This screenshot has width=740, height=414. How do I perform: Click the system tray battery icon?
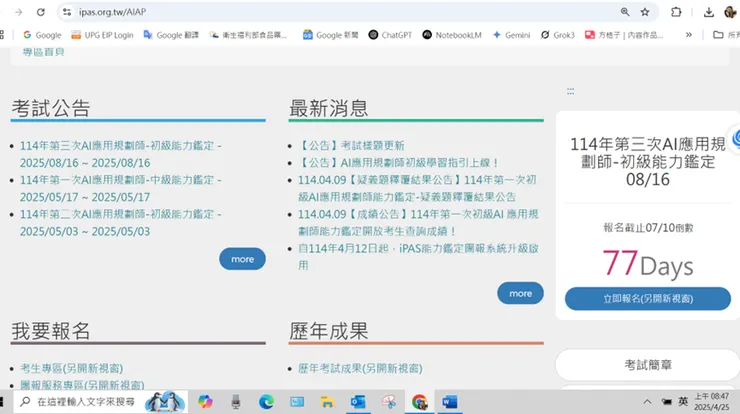click(666, 402)
